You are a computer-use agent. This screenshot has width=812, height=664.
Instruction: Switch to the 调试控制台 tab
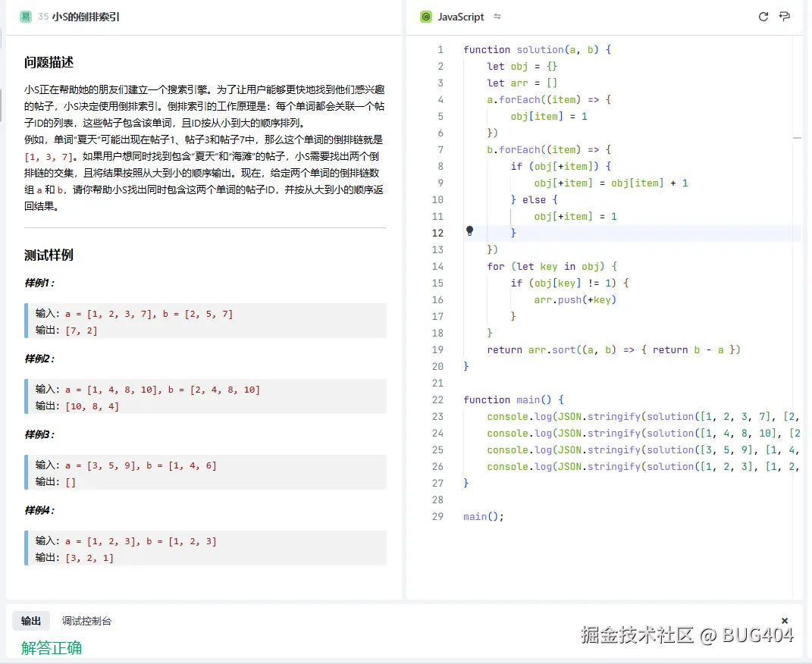pos(86,620)
